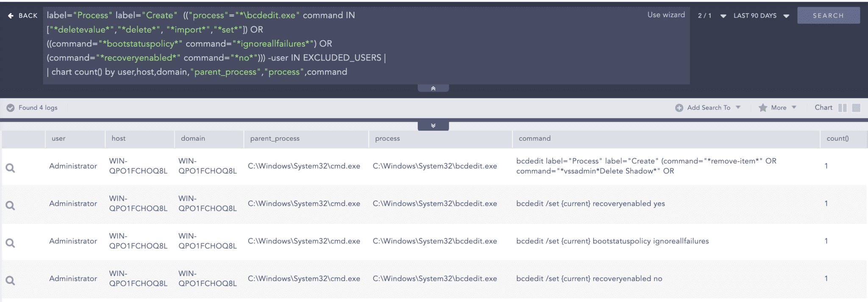Click the Found 4 logs checkmark icon
This screenshot has width=868, height=302.
click(x=11, y=108)
